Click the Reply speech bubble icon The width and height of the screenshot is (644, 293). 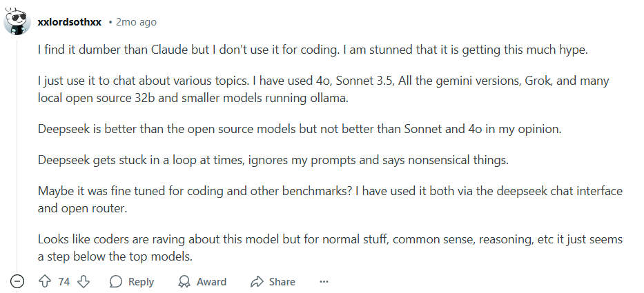tap(116, 281)
